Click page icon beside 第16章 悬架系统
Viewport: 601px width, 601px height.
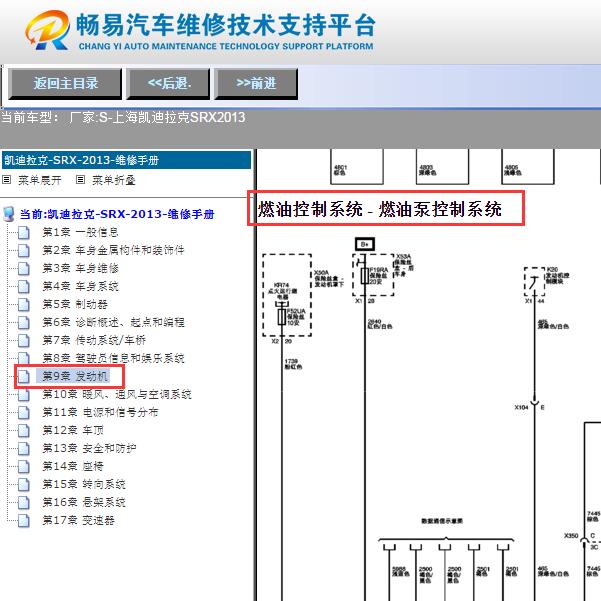24,503
